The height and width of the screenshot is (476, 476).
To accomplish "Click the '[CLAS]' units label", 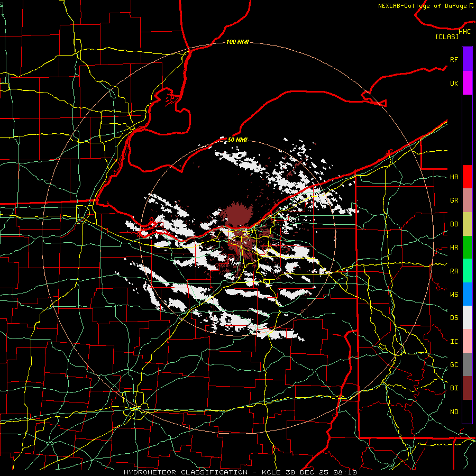I will 447,36.
